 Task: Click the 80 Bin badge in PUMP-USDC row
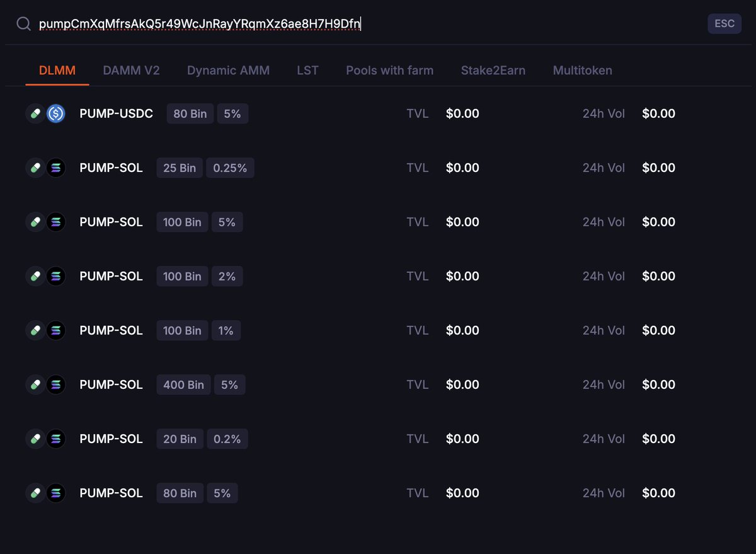pos(190,113)
